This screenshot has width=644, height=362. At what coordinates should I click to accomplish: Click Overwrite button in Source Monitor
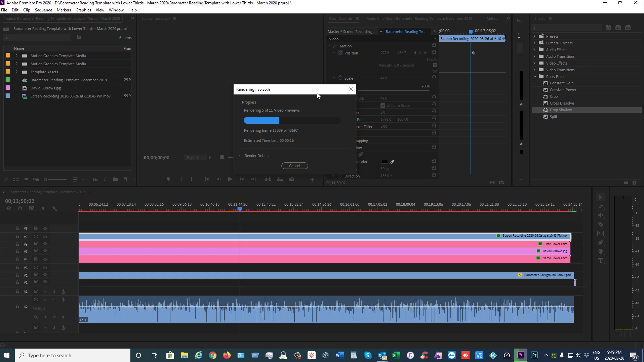click(280, 179)
